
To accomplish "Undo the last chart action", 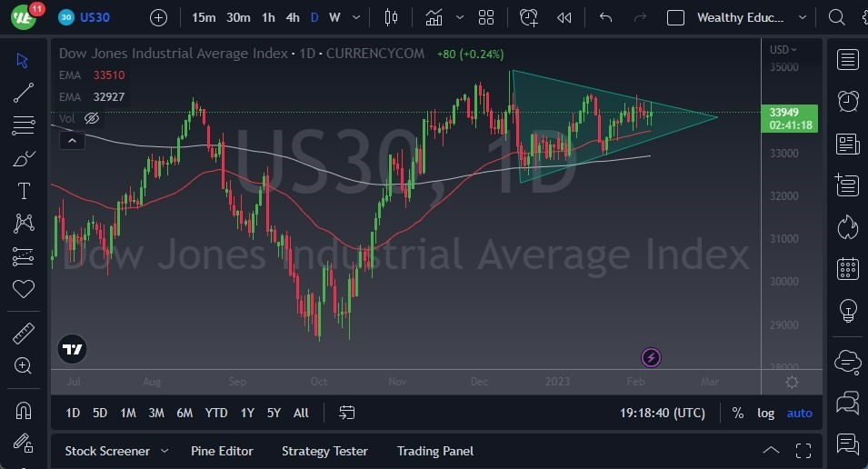I will (605, 17).
